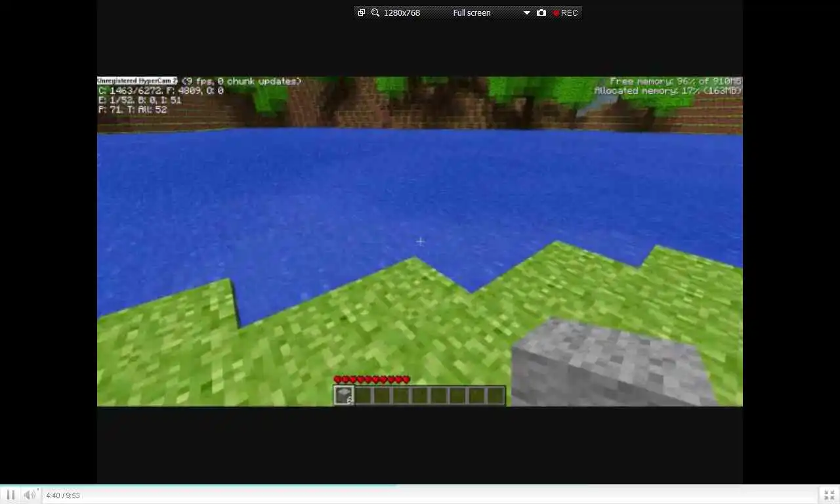Start recording with the REC button
This screenshot has height=504, width=840.
tap(566, 12)
